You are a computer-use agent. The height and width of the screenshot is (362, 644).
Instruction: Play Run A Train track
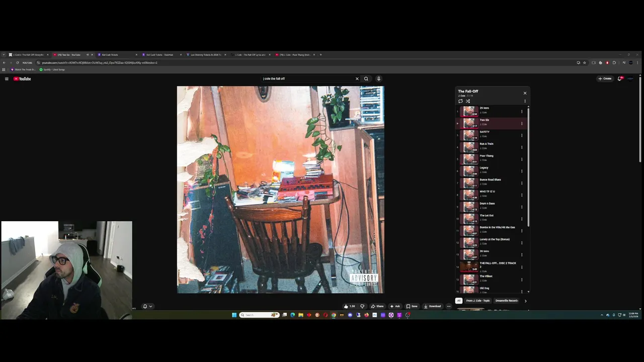click(x=491, y=147)
